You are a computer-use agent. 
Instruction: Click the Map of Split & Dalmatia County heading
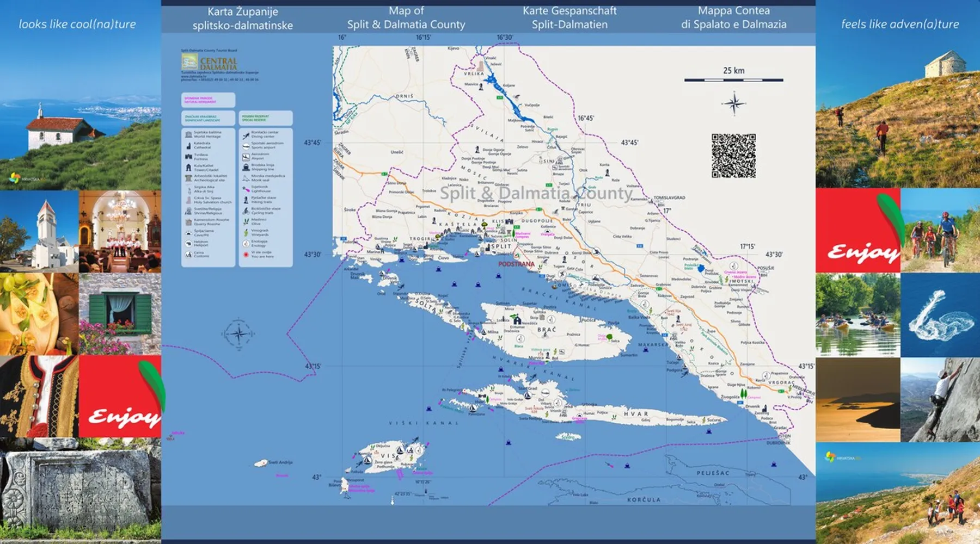(x=406, y=18)
